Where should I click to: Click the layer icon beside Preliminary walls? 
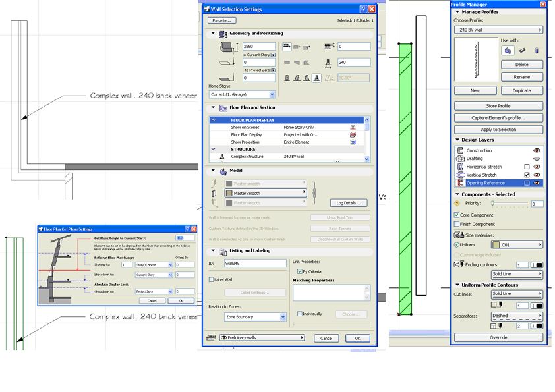(x=211, y=337)
